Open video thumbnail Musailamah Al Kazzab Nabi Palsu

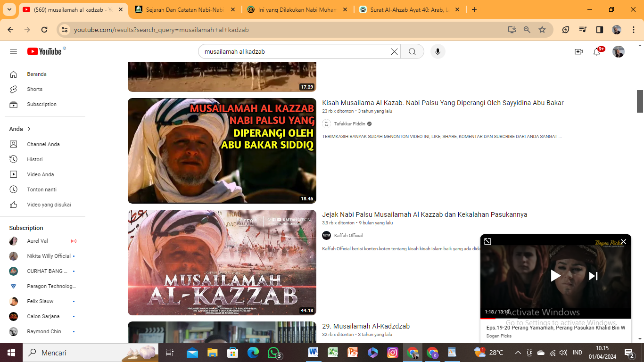pyautogui.click(x=222, y=151)
